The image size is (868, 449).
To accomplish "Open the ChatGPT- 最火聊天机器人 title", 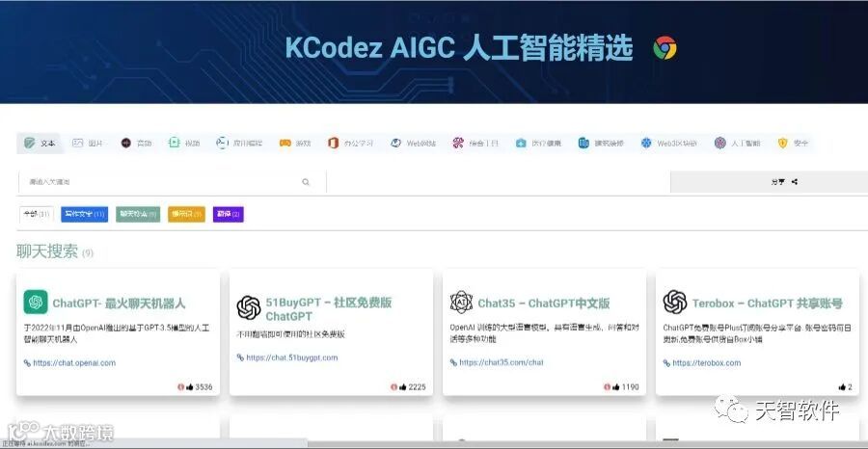I will [x=119, y=303].
